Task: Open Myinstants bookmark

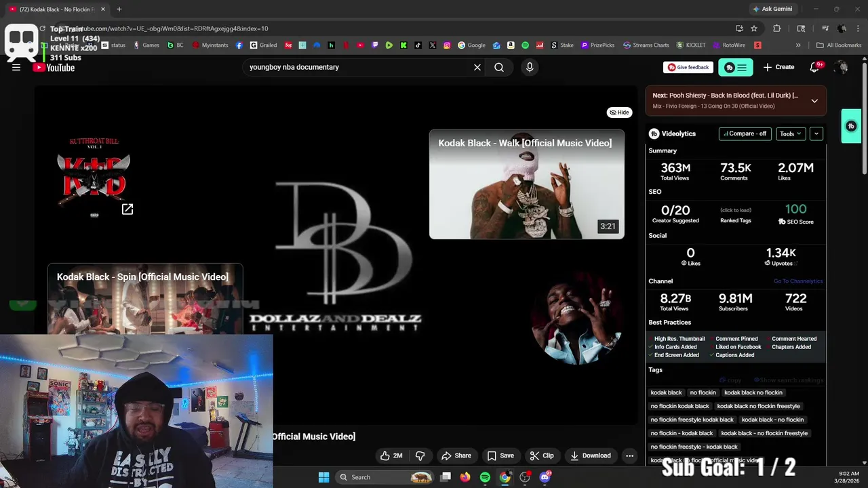Action: point(210,45)
